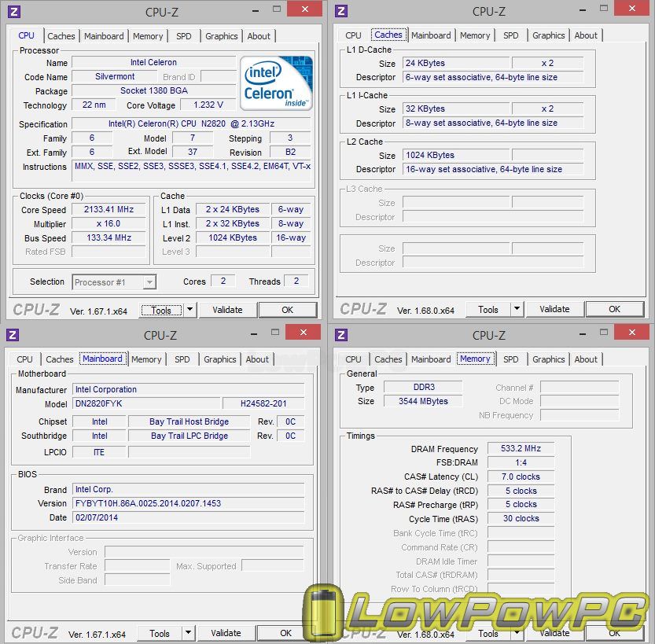Click the L1 D-Cache size 24 KBytes
The width and height of the screenshot is (655, 644).
pos(456,64)
